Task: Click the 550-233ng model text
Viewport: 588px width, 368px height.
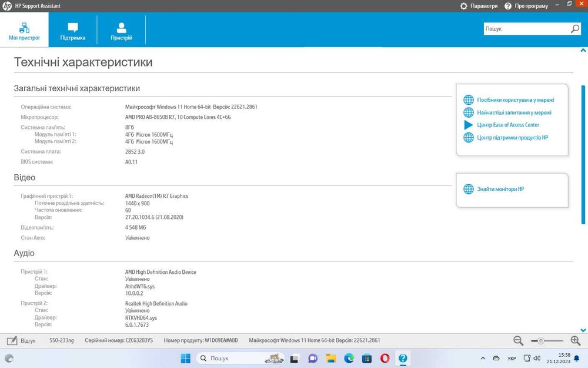Action: click(62, 340)
